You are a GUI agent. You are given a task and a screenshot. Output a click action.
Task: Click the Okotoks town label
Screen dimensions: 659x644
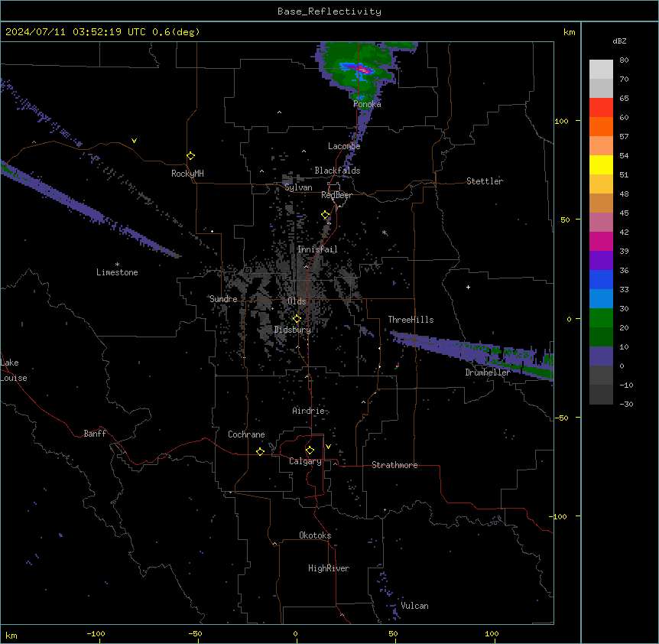point(315,535)
